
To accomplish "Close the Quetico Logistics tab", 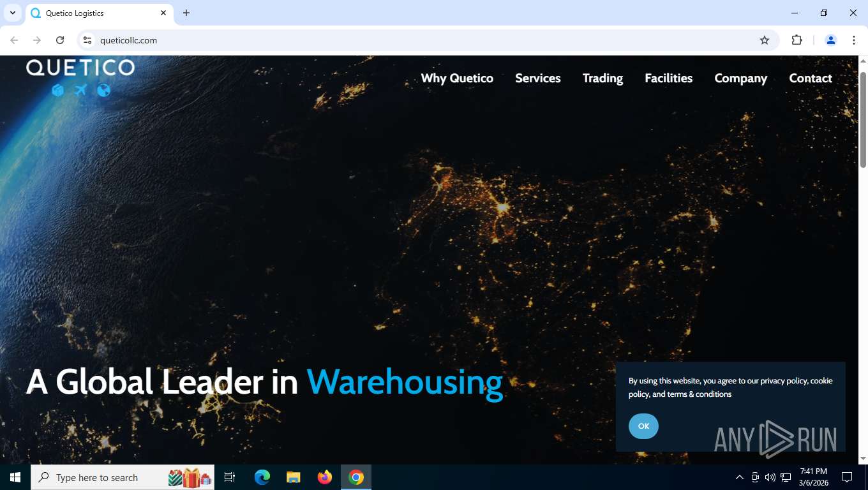I will 163,13.
